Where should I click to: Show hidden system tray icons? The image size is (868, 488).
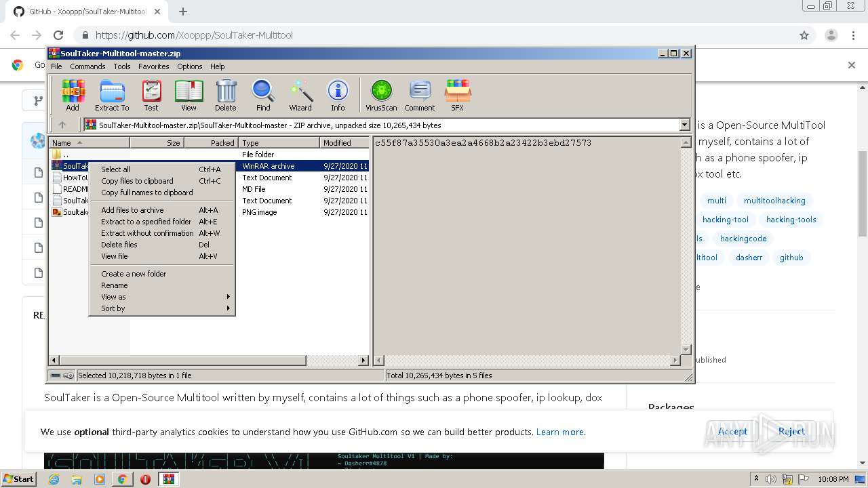[x=756, y=479]
